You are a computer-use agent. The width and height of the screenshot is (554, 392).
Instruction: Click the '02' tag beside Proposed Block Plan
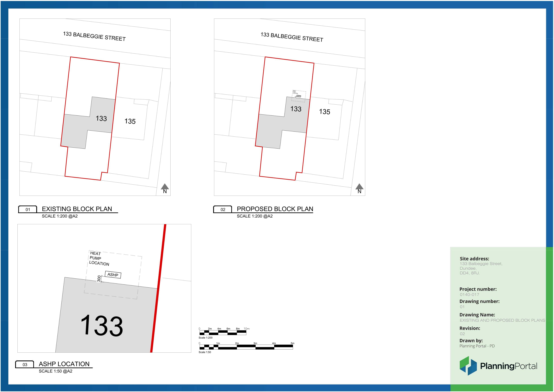tap(223, 209)
